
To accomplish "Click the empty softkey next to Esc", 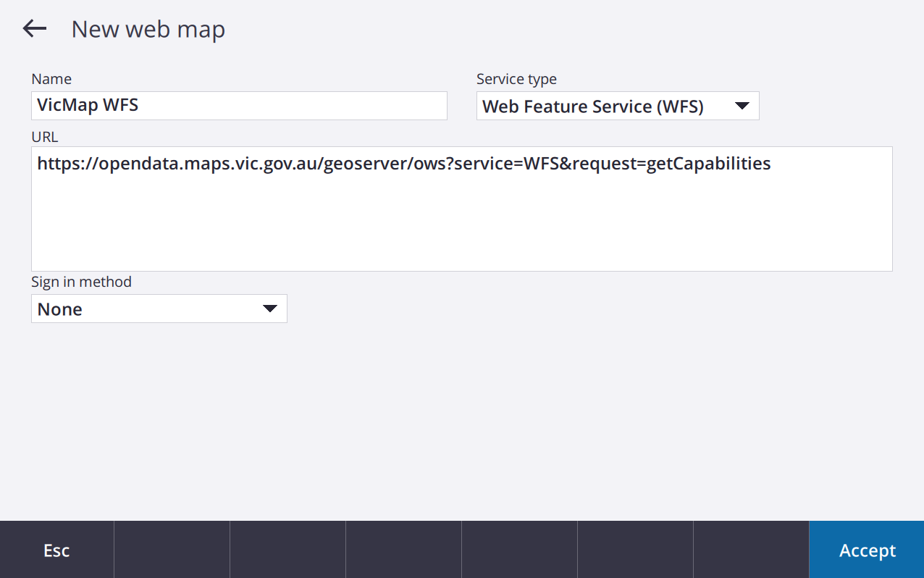I will 172,550.
